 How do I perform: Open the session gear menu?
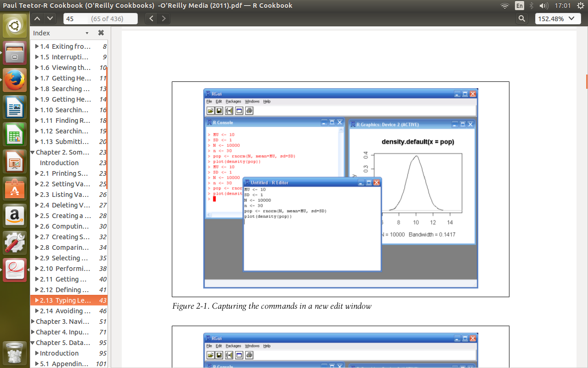pos(580,6)
